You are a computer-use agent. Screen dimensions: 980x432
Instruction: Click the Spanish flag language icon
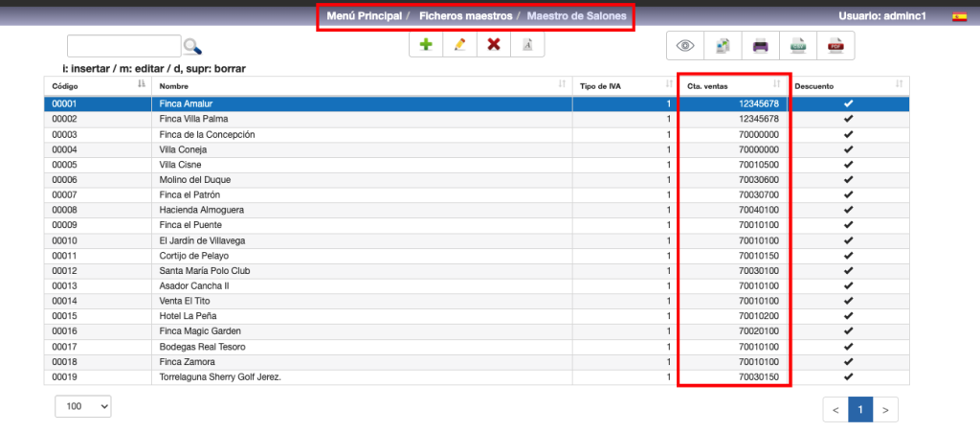(958, 16)
